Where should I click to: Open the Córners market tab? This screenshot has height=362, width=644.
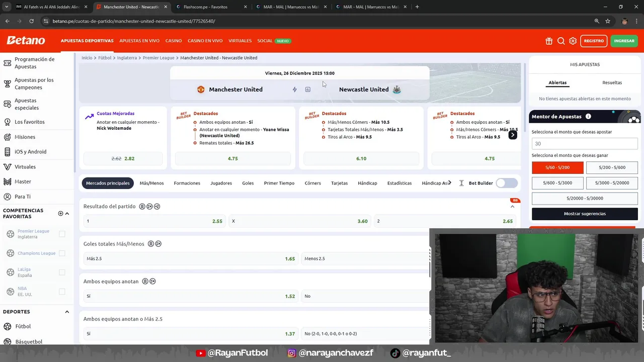[x=312, y=183]
